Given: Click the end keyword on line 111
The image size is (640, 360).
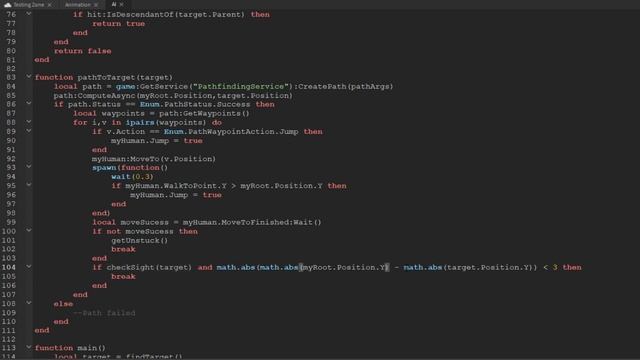Looking at the screenshot, I should click(x=42, y=331).
